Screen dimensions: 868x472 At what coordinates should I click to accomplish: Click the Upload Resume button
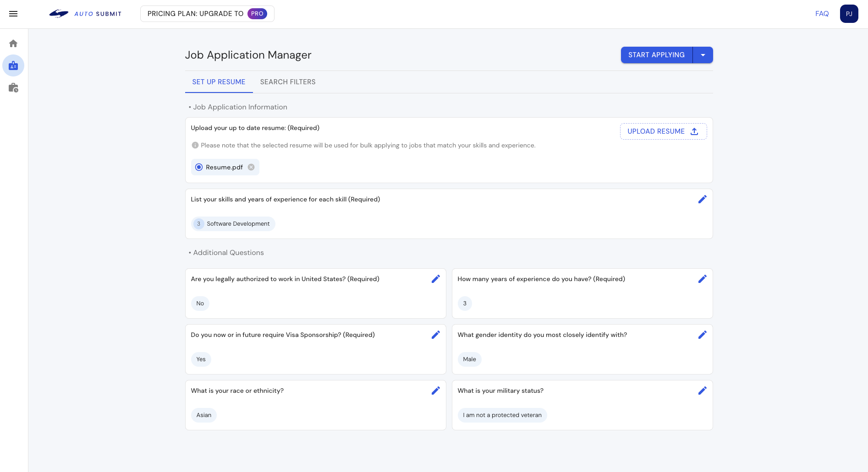[663, 131]
